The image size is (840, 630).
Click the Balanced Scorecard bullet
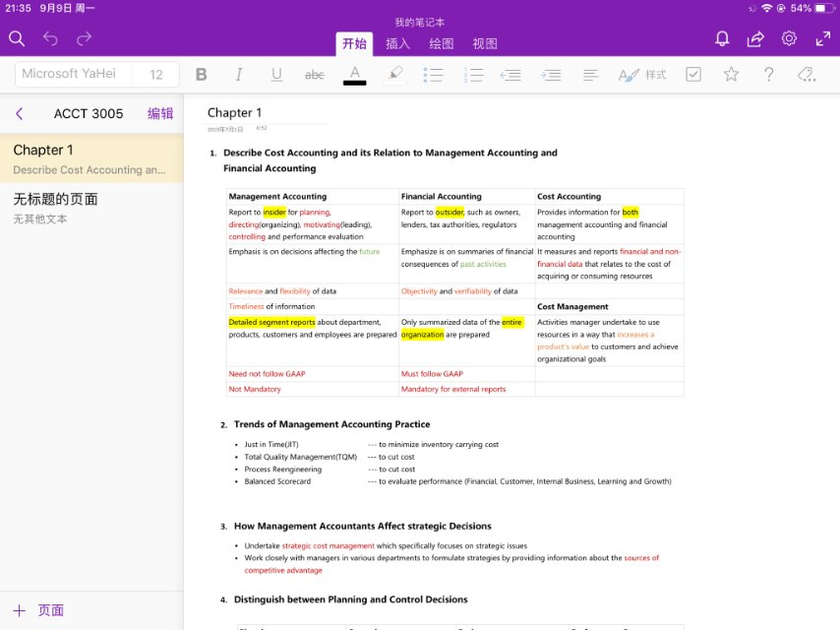click(x=277, y=481)
